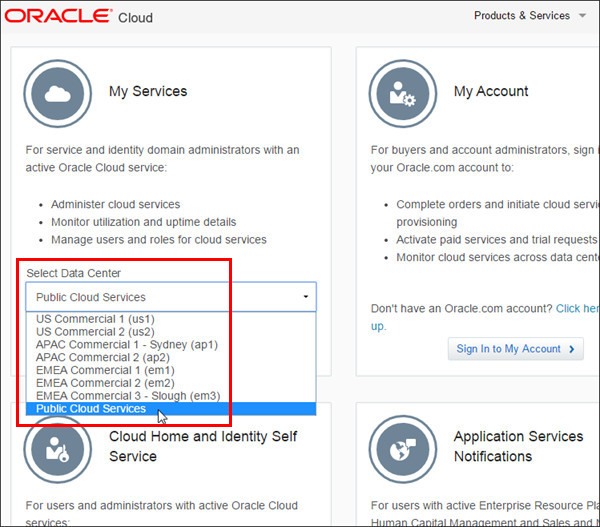Click 'Monitor utilization and uptime details' text
600x527 pixels.
(143, 222)
